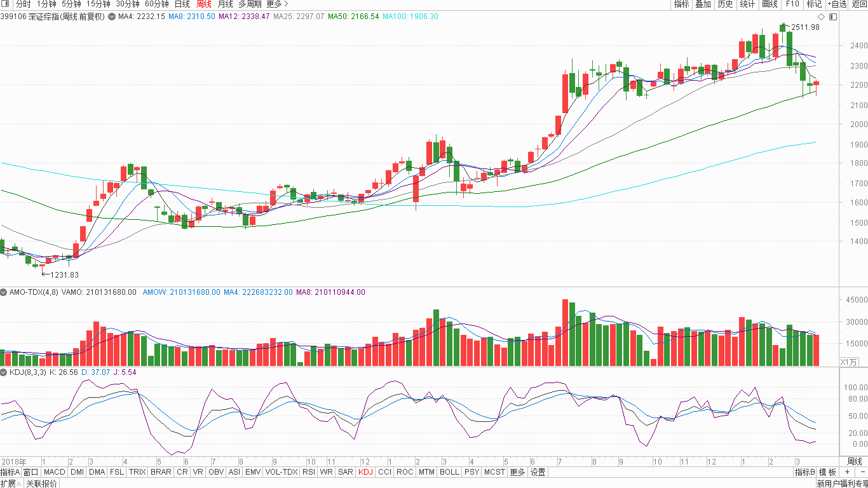Switch to the 指标B tab
Viewport: 868px width, 488px height.
(x=804, y=472)
